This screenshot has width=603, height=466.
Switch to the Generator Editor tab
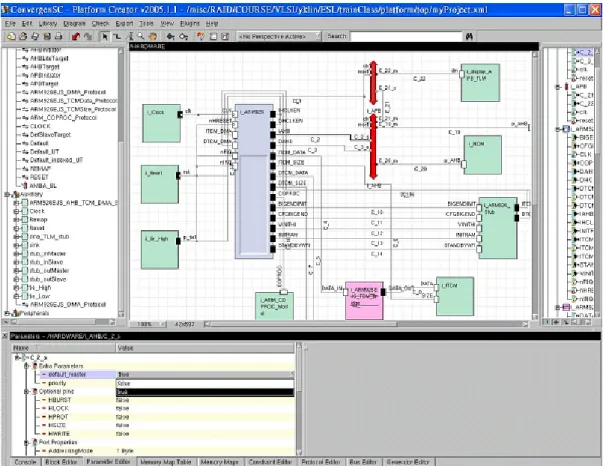(408, 462)
